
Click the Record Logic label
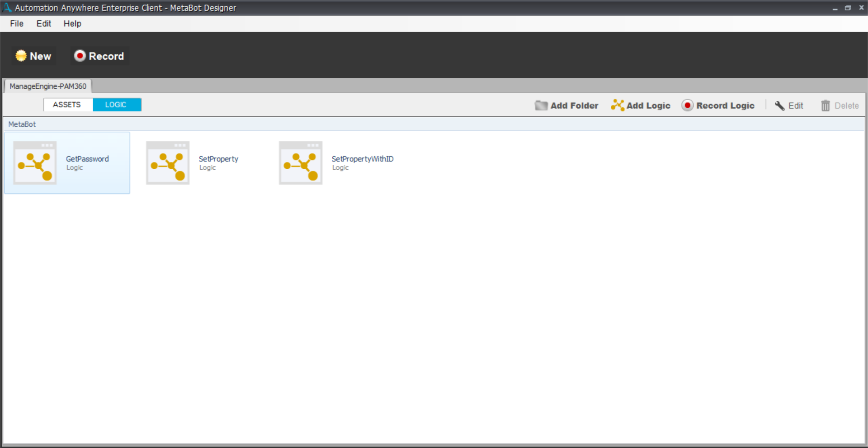tap(726, 105)
